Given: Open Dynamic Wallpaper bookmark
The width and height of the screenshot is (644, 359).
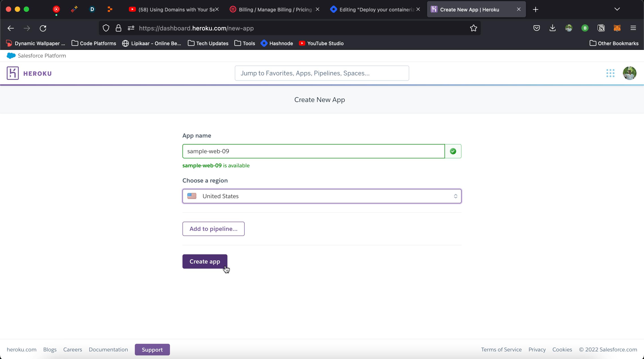Looking at the screenshot, I should (x=36, y=43).
